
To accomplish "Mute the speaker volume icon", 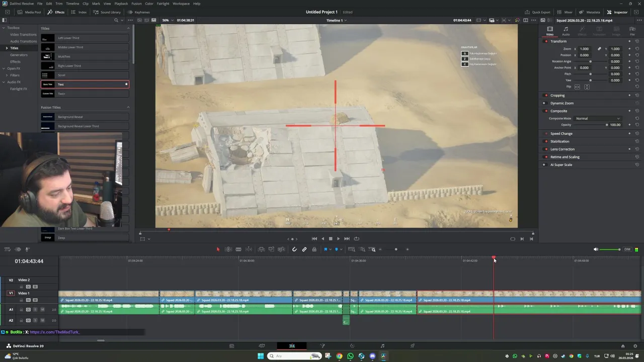I will 596,249.
